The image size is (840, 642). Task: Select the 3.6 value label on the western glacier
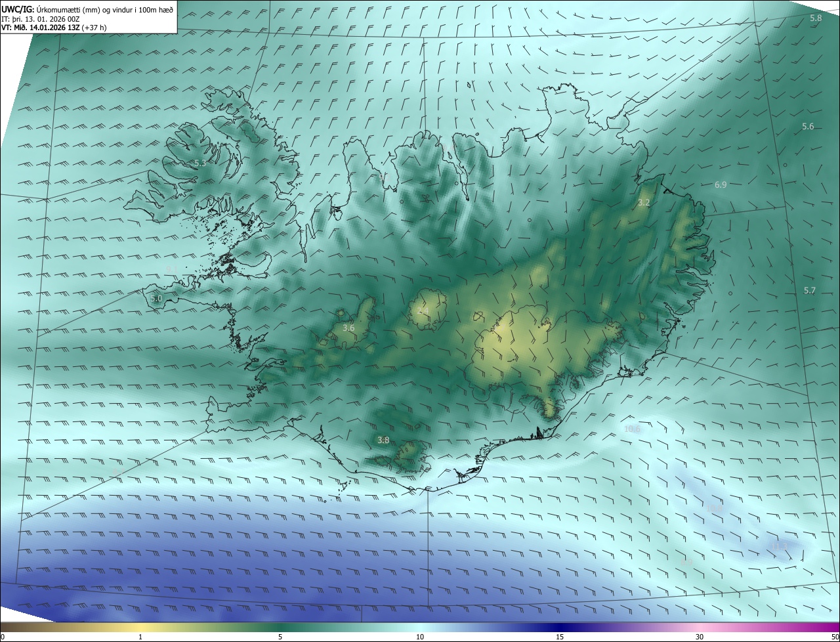pos(348,328)
